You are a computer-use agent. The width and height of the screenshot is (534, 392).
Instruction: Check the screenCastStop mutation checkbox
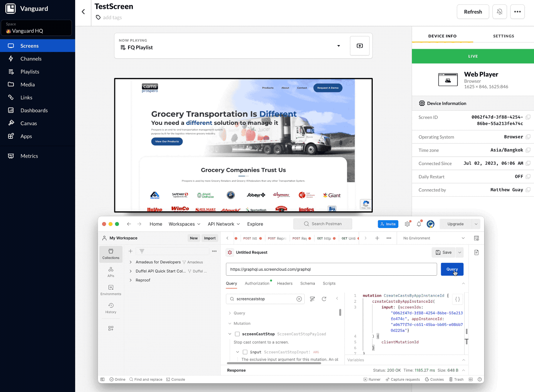tap(237, 334)
